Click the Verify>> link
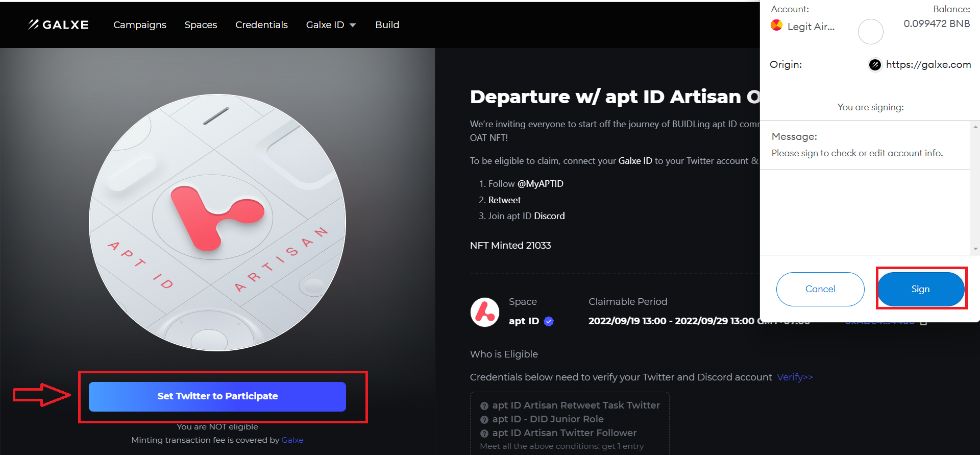 (795, 377)
